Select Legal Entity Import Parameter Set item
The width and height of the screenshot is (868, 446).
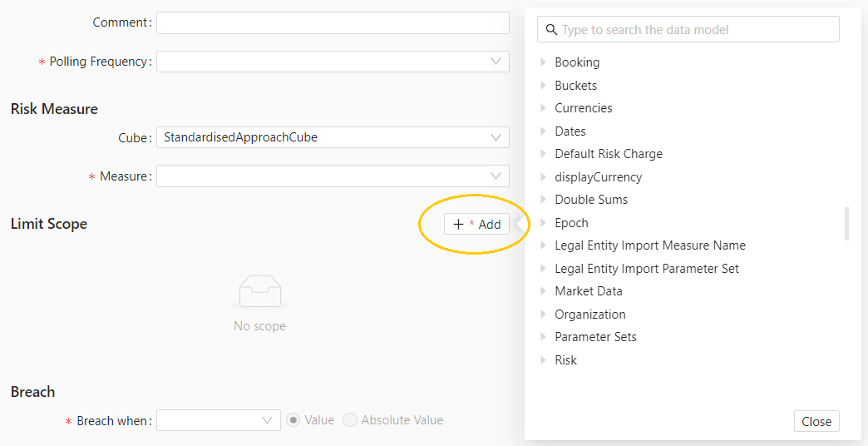[x=646, y=269]
